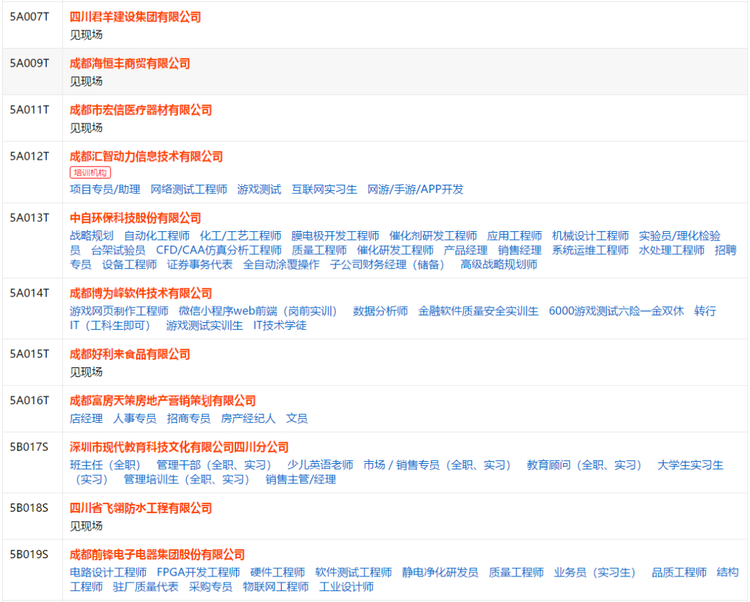Open 战略规划 job posting
Viewport: 750px width, 602px height.
(x=92, y=236)
